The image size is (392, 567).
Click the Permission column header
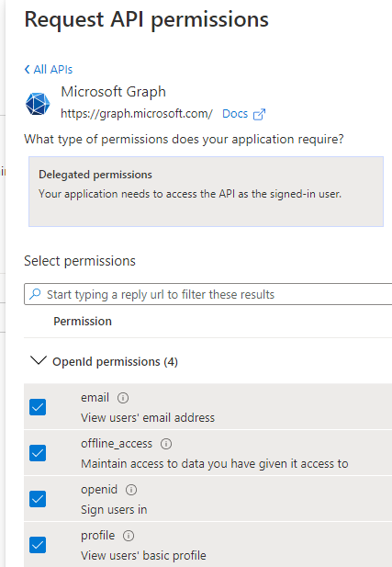click(x=83, y=321)
